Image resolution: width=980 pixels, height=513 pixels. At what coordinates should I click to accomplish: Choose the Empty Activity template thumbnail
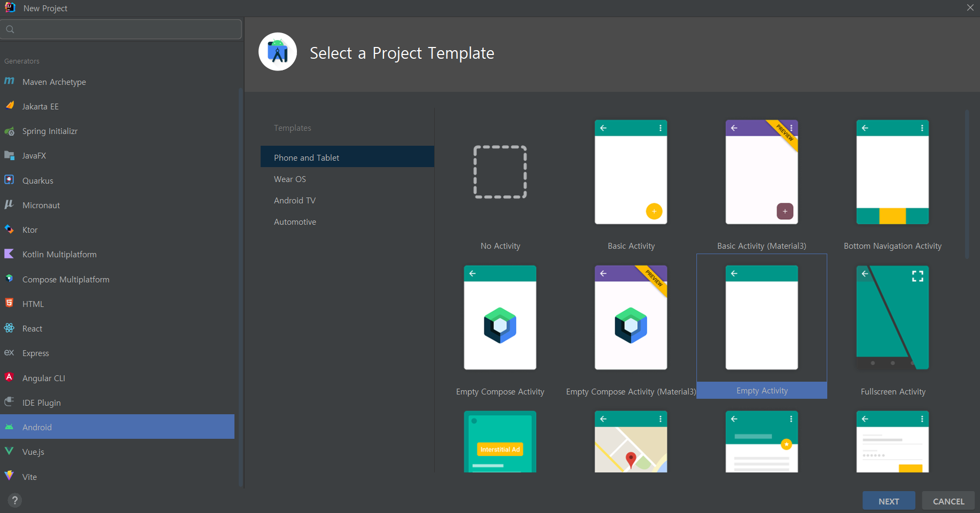pyautogui.click(x=762, y=318)
